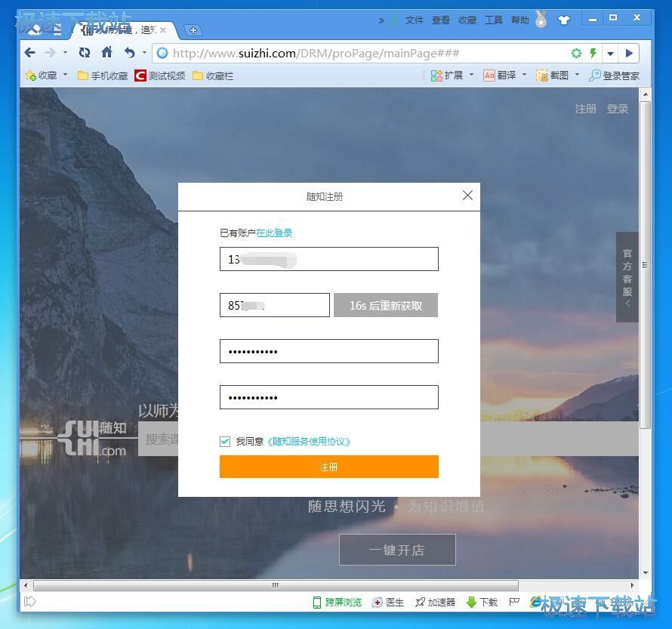Click the orange 注册 submit button
Image resolution: width=672 pixels, height=629 pixels.
[328, 467]
